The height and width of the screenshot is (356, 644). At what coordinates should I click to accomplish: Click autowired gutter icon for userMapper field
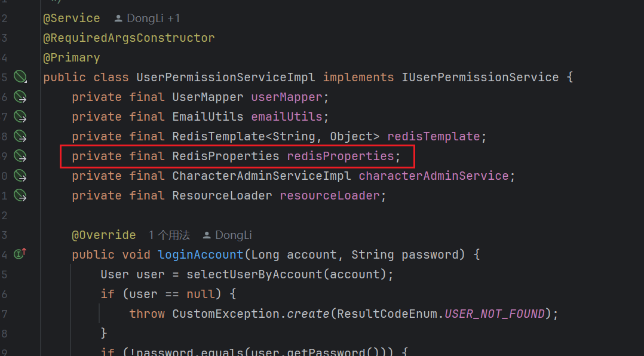(x=20, y=97)
